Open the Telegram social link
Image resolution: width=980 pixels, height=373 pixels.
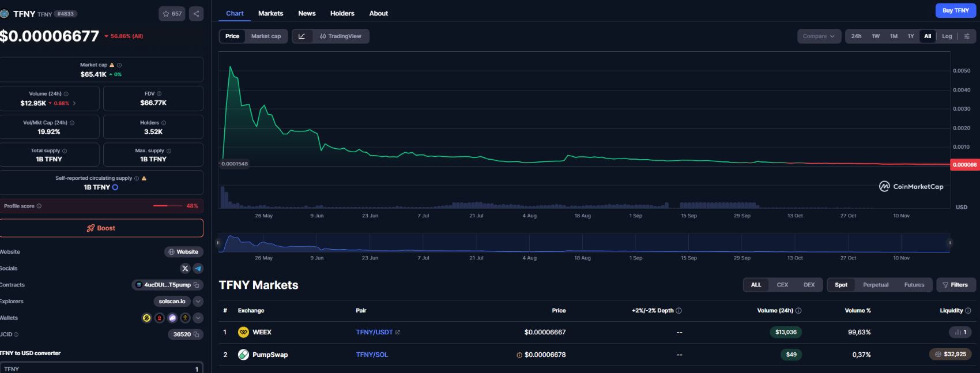[x=198, y=269]
